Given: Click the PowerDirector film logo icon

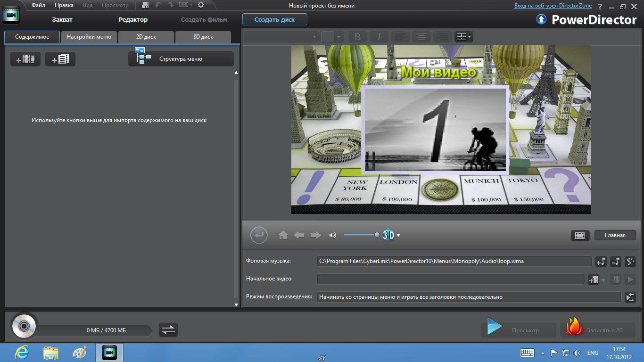Looking at the screenshot, I should (11, 16).
